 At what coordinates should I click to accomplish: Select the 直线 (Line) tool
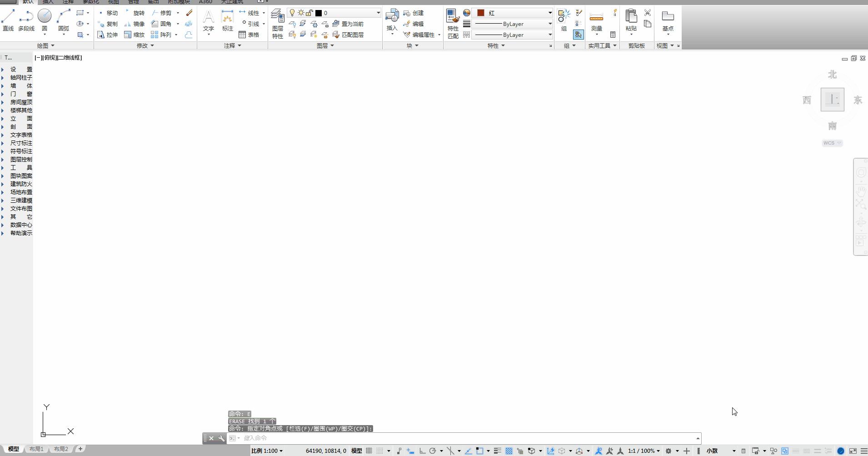(8, 20)
